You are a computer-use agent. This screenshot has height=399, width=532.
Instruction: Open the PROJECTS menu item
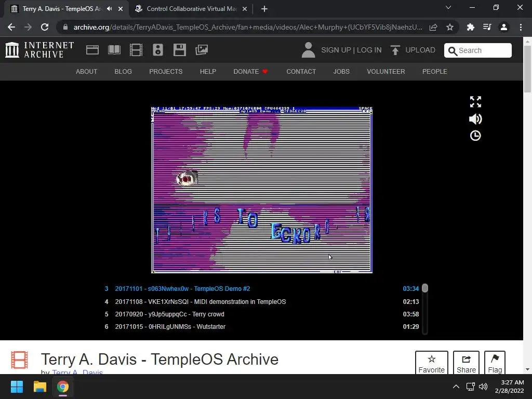166,72
